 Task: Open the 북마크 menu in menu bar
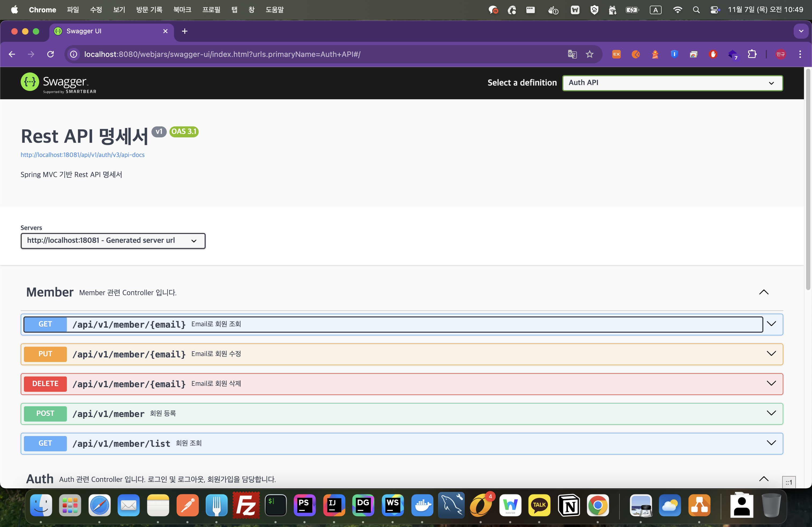pyautogui.click(x=182, y=10)
